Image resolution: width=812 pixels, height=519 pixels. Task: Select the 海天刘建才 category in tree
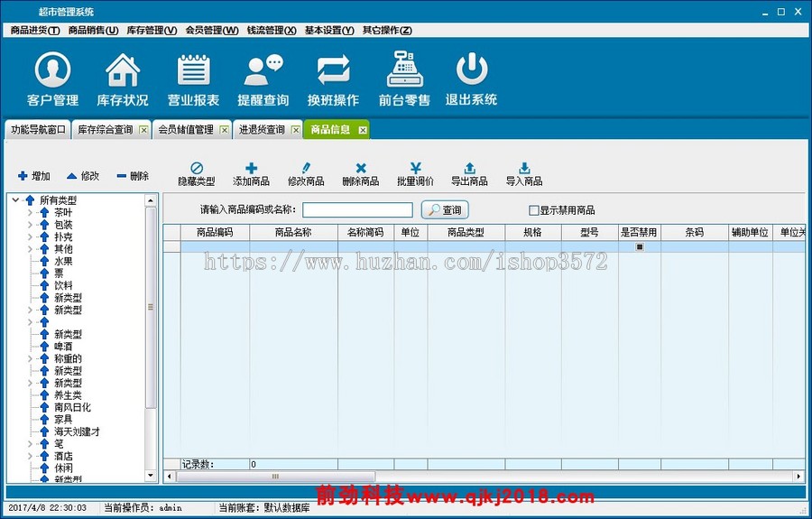(x=78, y=431)
